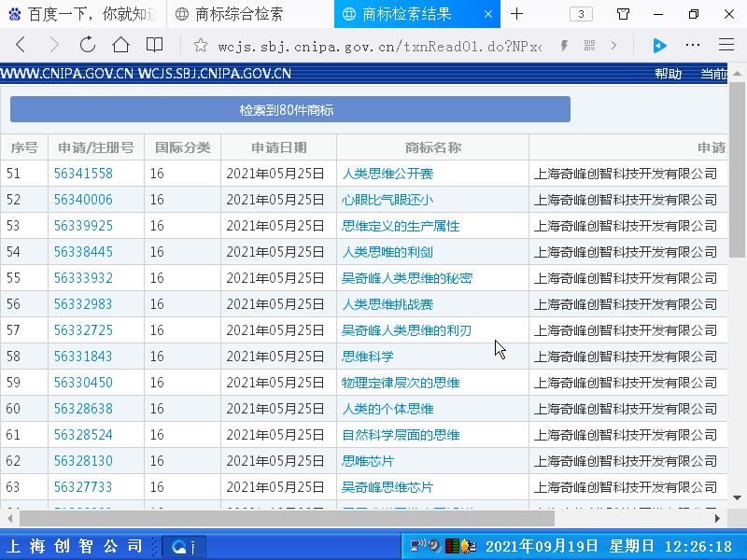Open the 思维科学 trademark name link
This screenshot has height=560, width=747.
[x=368, y=357]
